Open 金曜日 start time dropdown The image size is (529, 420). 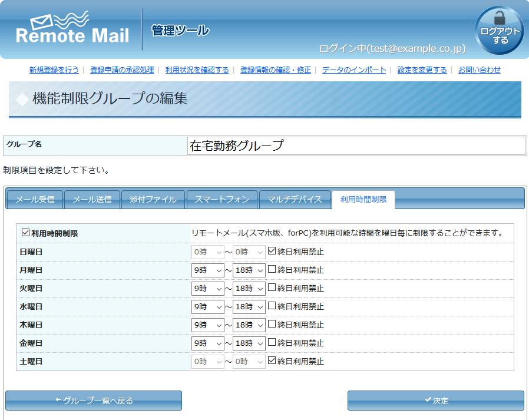coord(207,343)
